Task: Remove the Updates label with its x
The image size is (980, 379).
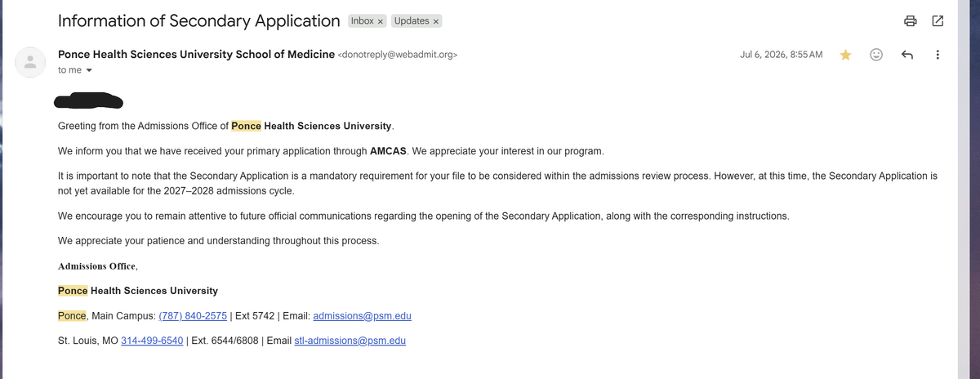Action: [x=436, y=21]
